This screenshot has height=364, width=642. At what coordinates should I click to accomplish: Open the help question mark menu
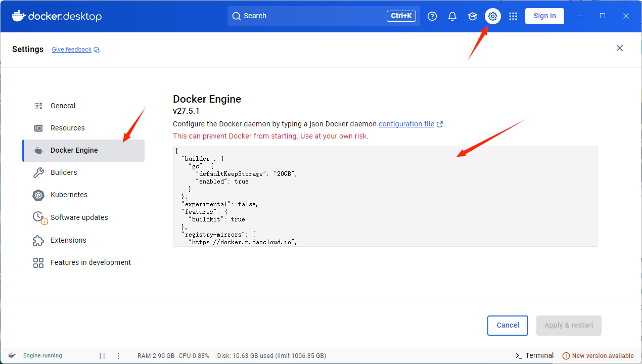tap(432, 16)
